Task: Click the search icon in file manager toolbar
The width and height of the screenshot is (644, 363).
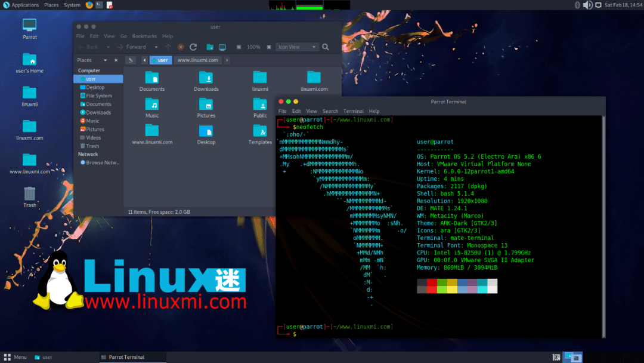Action: pyautogui.click(x=324, y=47)
